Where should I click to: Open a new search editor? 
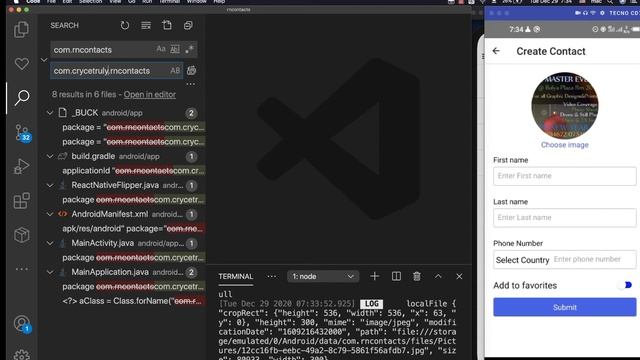click(167, 25)
